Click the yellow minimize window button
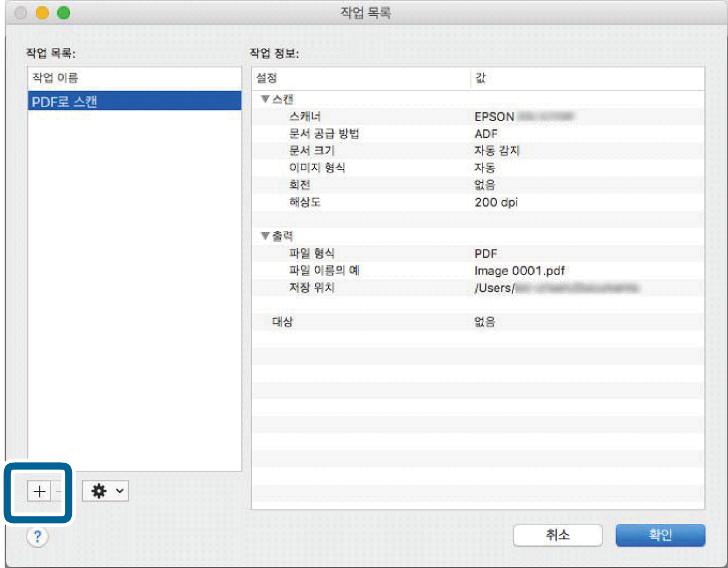Viewport: 728px width, 568px height. 42,13
